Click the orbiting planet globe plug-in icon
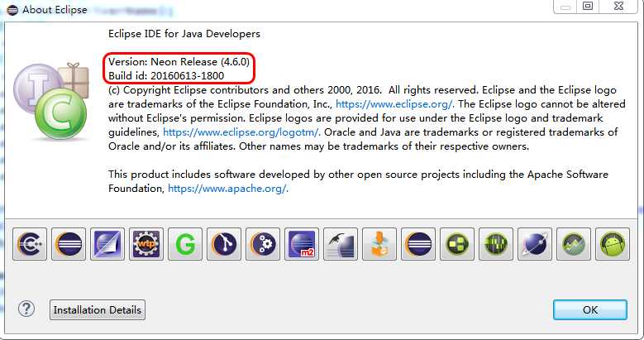This screenshot has height=340, width=644. pos(534,244)
